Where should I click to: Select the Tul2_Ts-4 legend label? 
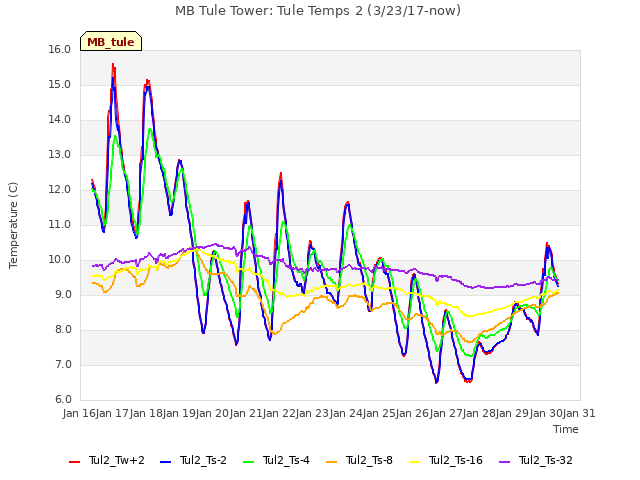tap(287, 460)
